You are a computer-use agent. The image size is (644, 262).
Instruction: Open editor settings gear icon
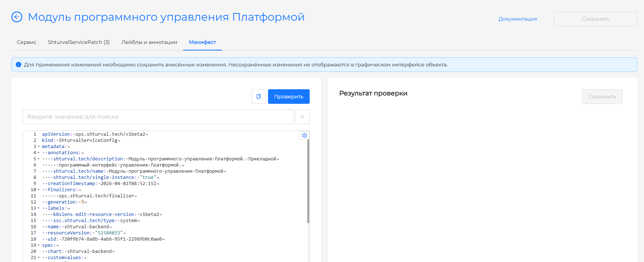click(x=305, y=135)
